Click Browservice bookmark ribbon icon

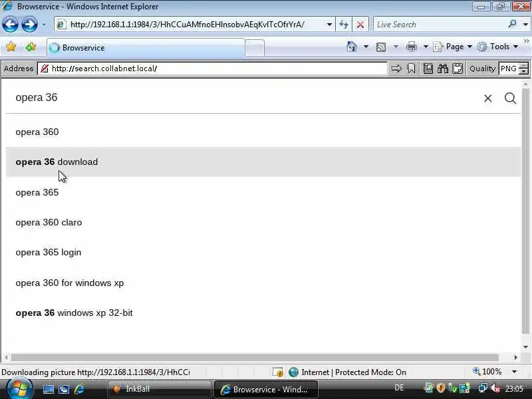click(x=411, y=68)
